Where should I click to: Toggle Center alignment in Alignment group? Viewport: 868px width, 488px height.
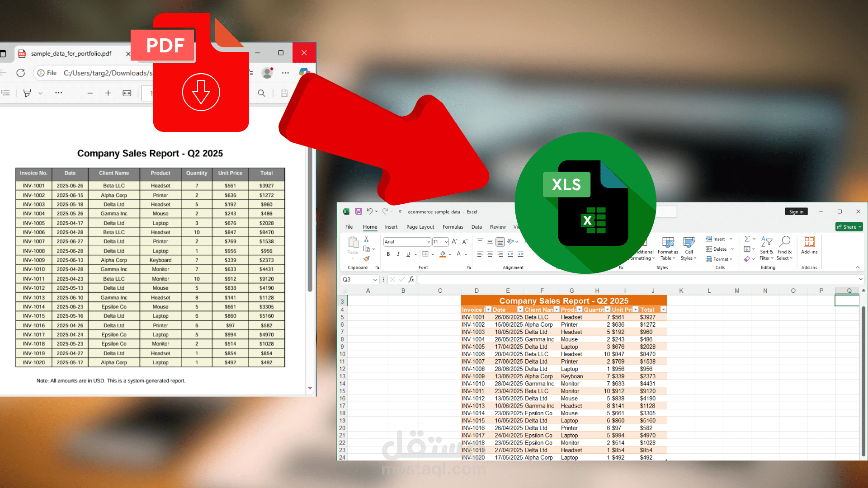[490, 254]
